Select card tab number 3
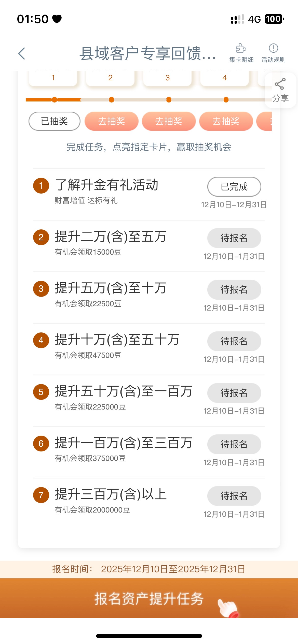Image resolution: width=298 pixels, height=644 pixels. [x=167, y=78]
